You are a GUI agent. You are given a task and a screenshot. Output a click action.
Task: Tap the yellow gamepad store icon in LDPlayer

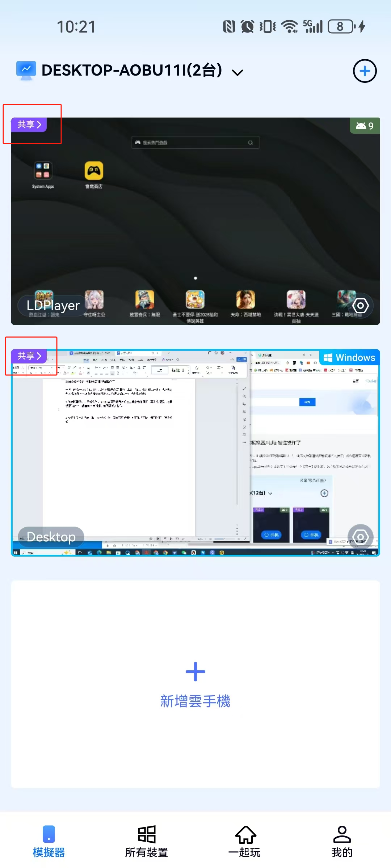pyautogui.click(x=94, y=171)
